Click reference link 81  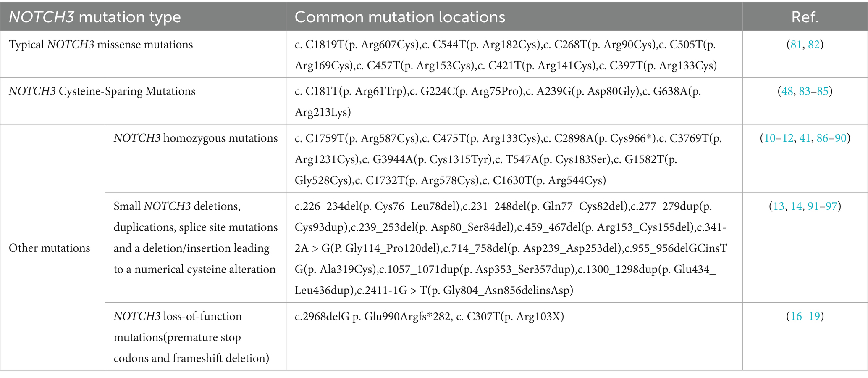click(796, 45)
